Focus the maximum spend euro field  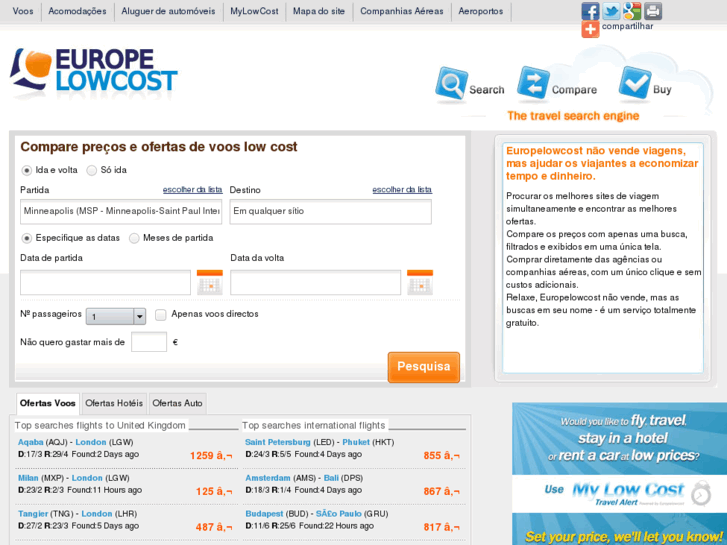(149, 342)
